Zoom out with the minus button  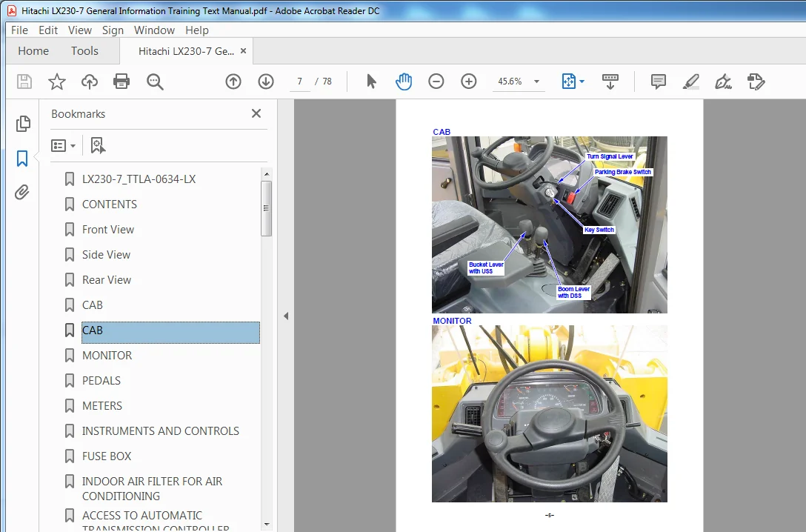click(436, 82)
